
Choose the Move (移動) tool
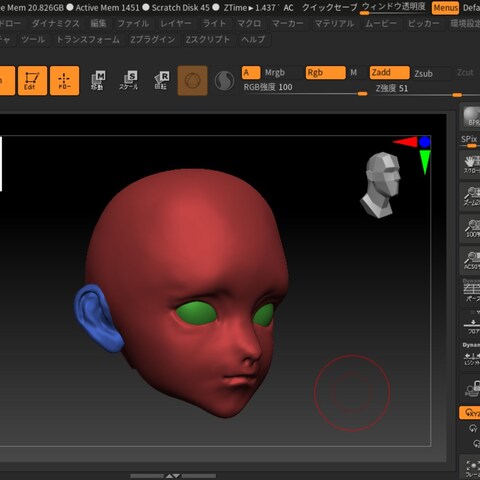pyautogui.click(x=97, y=81)
